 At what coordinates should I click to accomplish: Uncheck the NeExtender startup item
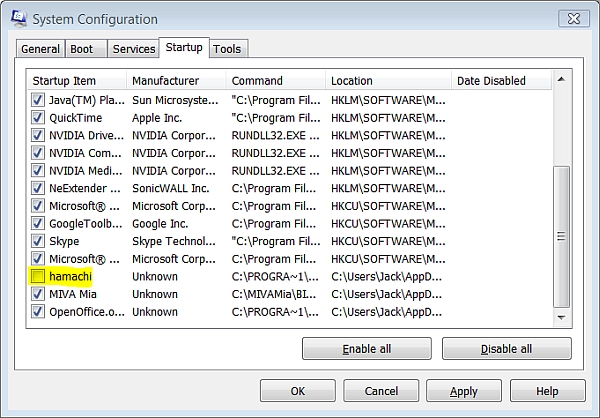[x=38, y=188]
